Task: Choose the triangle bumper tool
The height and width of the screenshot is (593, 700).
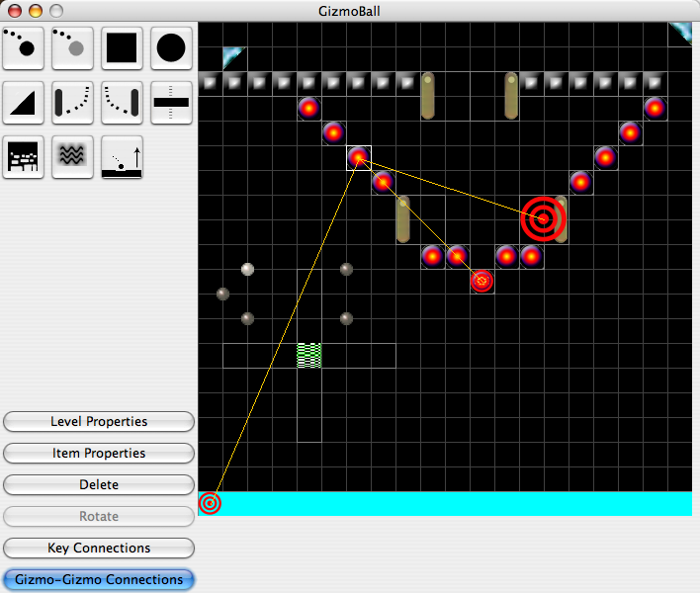Action: [23, 102]
